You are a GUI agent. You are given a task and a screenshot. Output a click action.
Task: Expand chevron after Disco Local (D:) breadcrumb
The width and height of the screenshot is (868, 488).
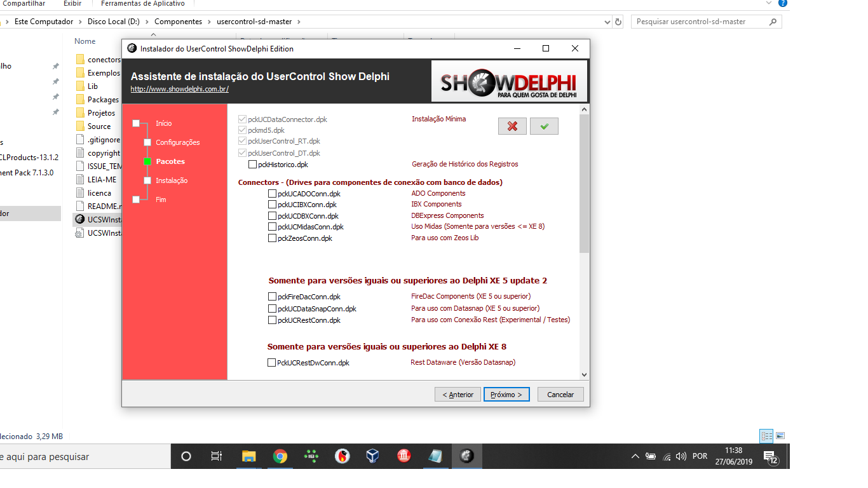pyautogui.click(x=147, y=22)
